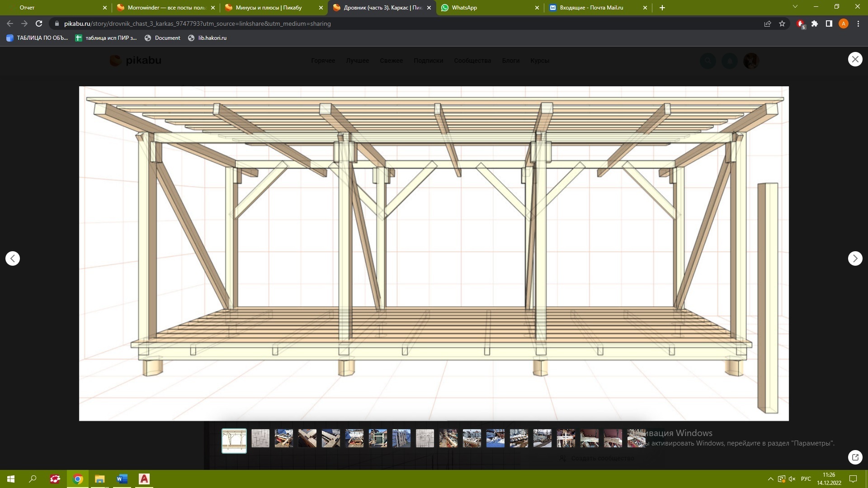Toggle the РУС keyboard language indicator
The image size is (868, 488).
point(806,479)
